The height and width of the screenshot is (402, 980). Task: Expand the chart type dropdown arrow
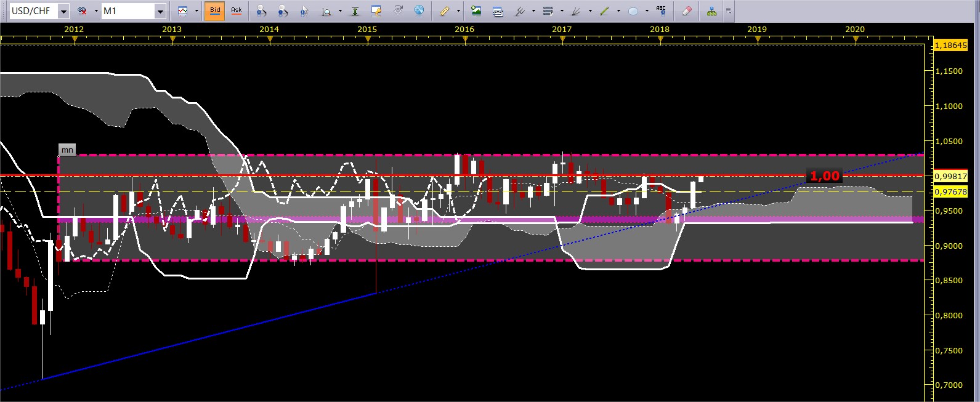pyautogui.click(x=196, y=11)
